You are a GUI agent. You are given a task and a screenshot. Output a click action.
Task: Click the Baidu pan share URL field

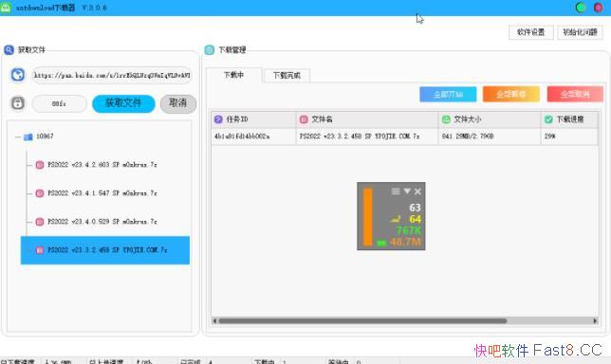click(112, 75)
